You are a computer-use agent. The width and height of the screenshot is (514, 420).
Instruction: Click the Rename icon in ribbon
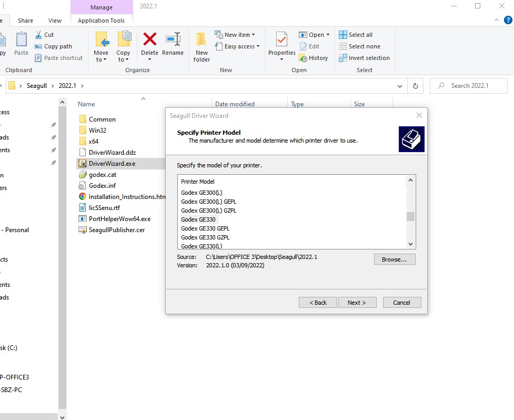(x=173, y=39)
